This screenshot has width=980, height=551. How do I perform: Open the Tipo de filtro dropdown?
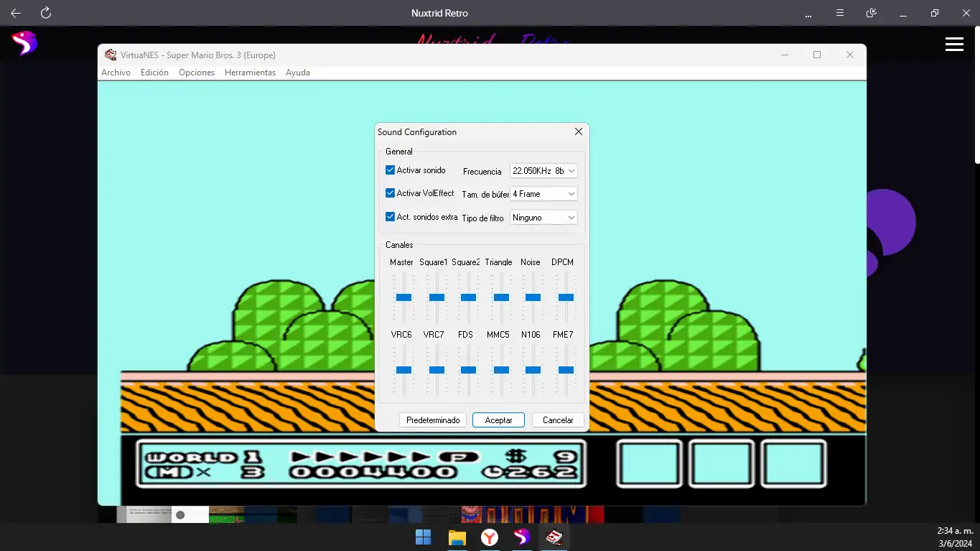543,218
